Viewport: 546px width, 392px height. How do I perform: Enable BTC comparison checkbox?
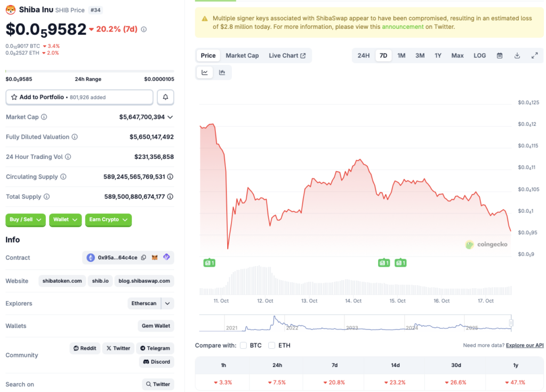(x=243, y=346)
